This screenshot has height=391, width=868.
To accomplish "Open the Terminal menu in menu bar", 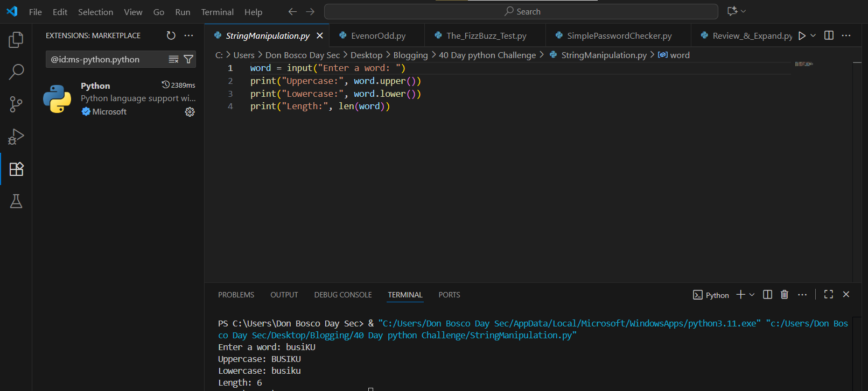I will click(217, 12).
